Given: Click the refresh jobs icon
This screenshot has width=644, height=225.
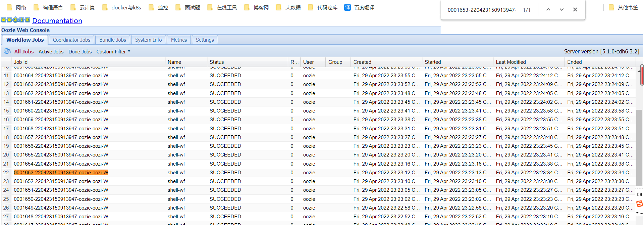Looking at the screenshot, I should click(7, 51).
